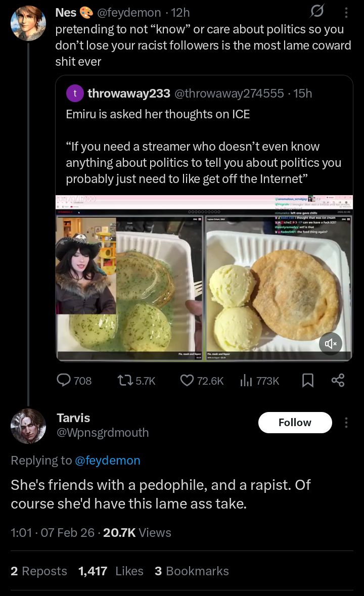Screen dimensions: 364x596
Task: Repost Nes's tweet with 5.7K reposts
Action: point(136,381)
